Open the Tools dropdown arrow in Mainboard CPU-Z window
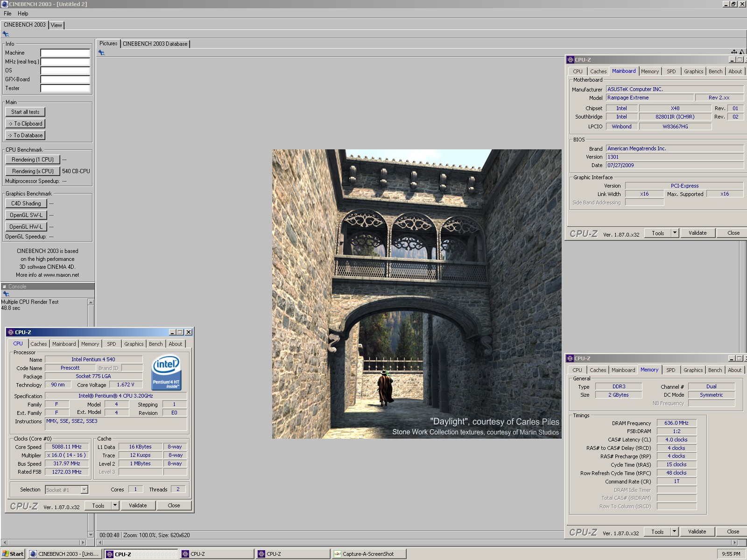Screen dimensions: 747x560 tap(675, 233)
